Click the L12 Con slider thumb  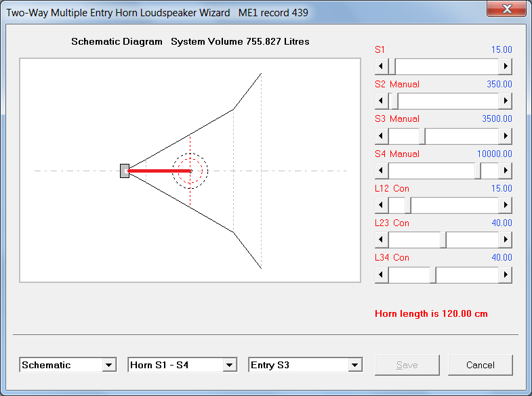click(408, 205)
